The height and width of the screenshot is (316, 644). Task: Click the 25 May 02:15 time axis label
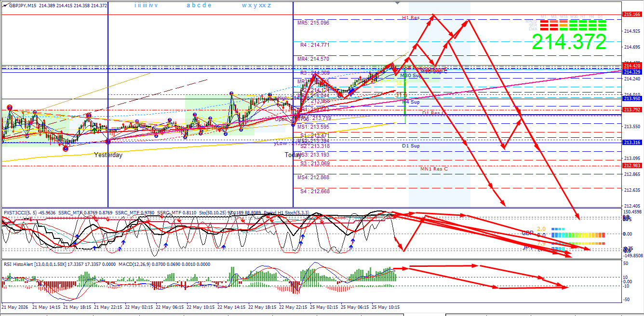[324, 307]
